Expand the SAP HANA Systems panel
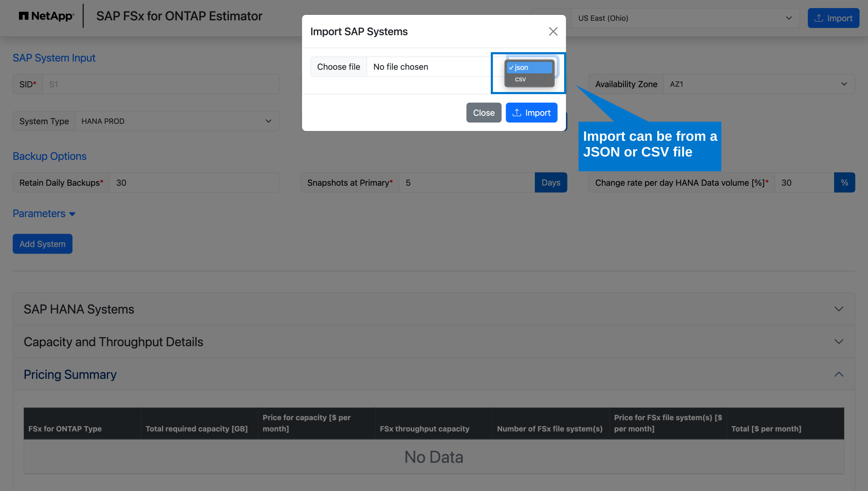 pyautogui.click(x=434, y=309)
